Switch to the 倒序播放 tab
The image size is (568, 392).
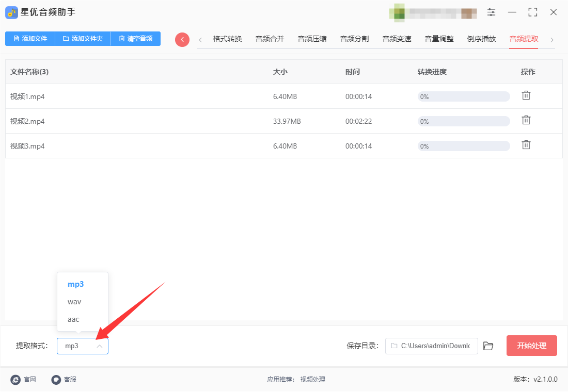pos(481,39)
